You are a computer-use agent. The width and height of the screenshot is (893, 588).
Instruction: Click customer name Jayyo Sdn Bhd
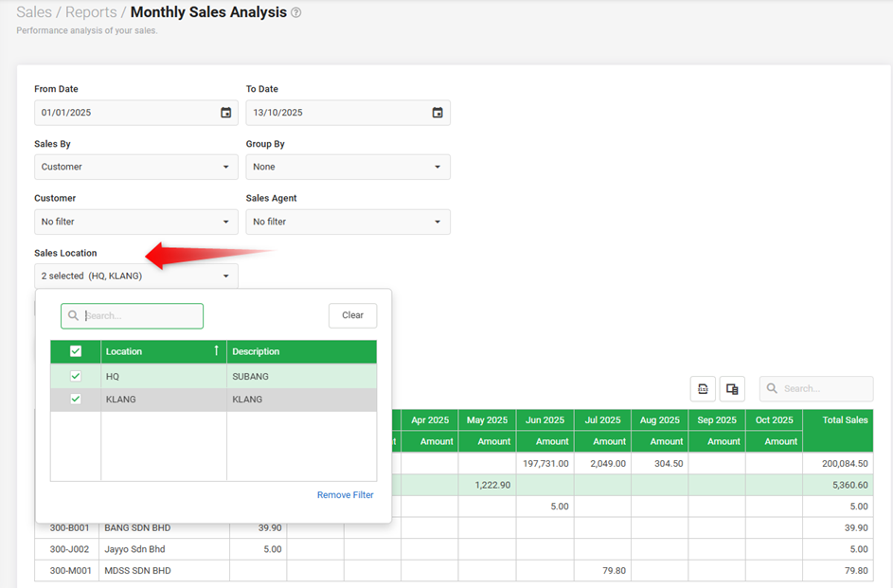click(134, 549)
